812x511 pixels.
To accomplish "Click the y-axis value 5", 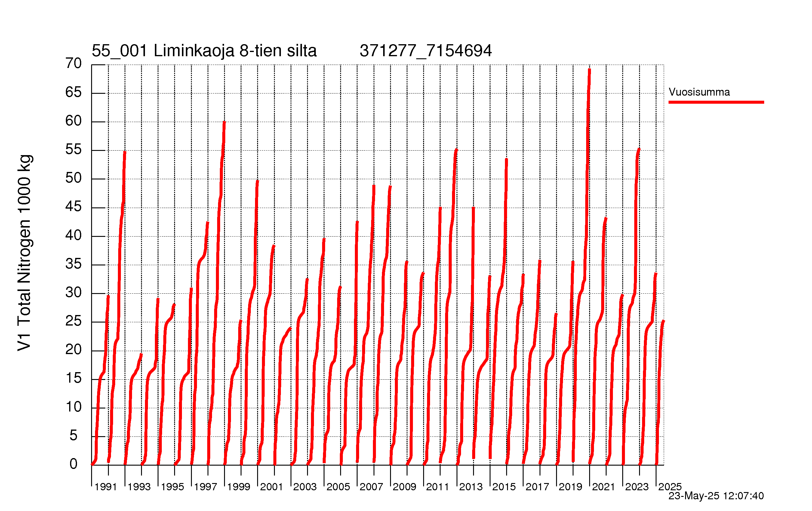I will pos(73,436).
